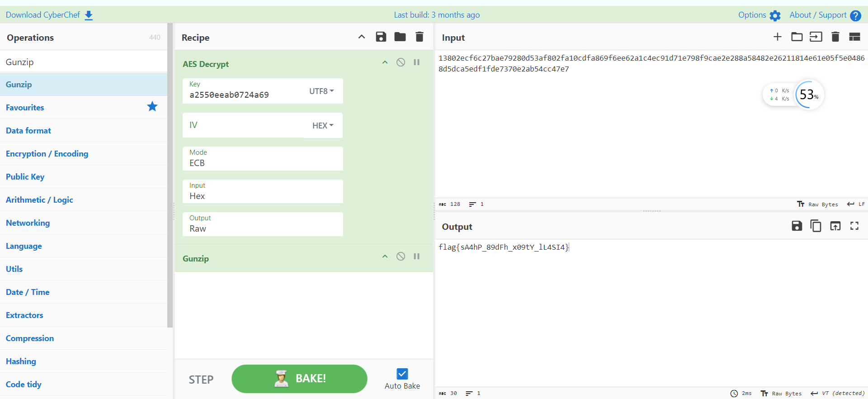Click the network speed 53% widget
Image resolution: width=868 pixels, height=399 pixels.
pos(793,95)
